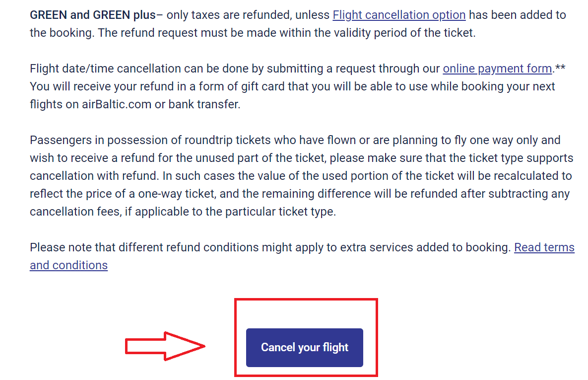Click the word 'Passengers' starting third paragraph

point(61,141)
